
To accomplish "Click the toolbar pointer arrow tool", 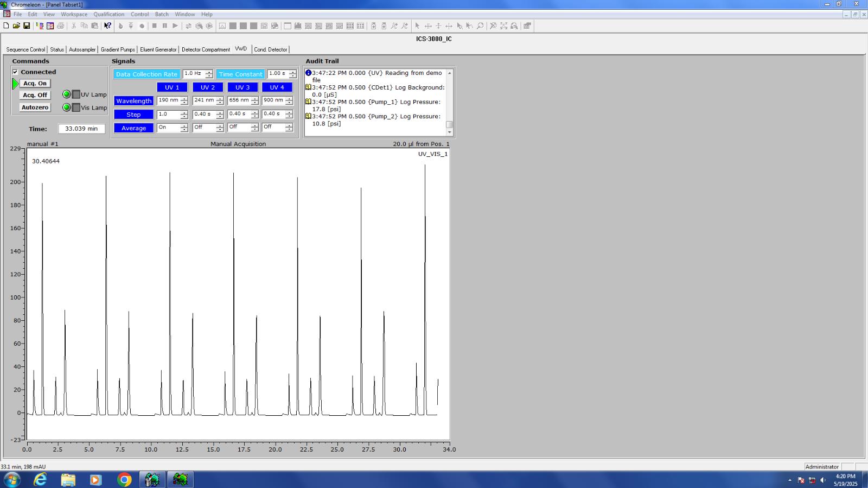I will (417, 26).
